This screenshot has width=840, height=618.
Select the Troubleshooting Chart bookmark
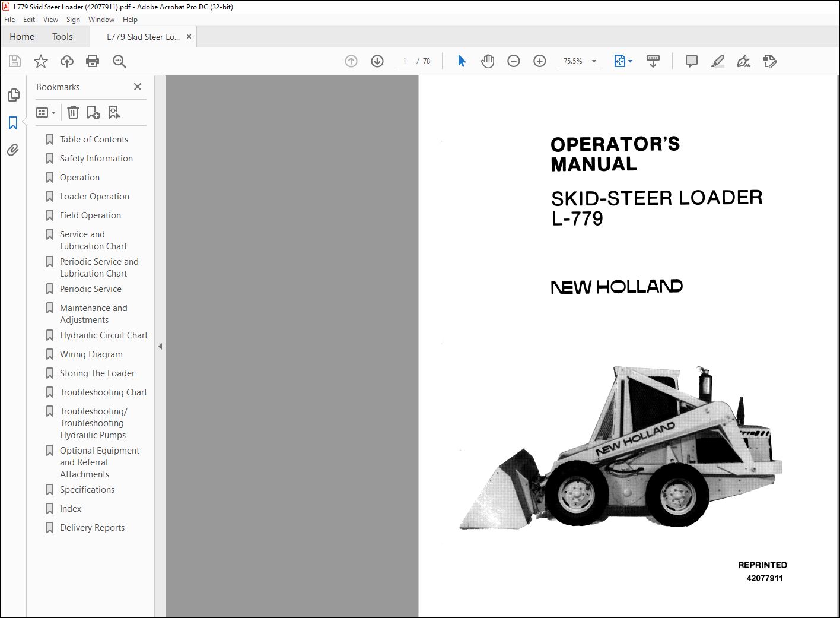tap(103, 392)
